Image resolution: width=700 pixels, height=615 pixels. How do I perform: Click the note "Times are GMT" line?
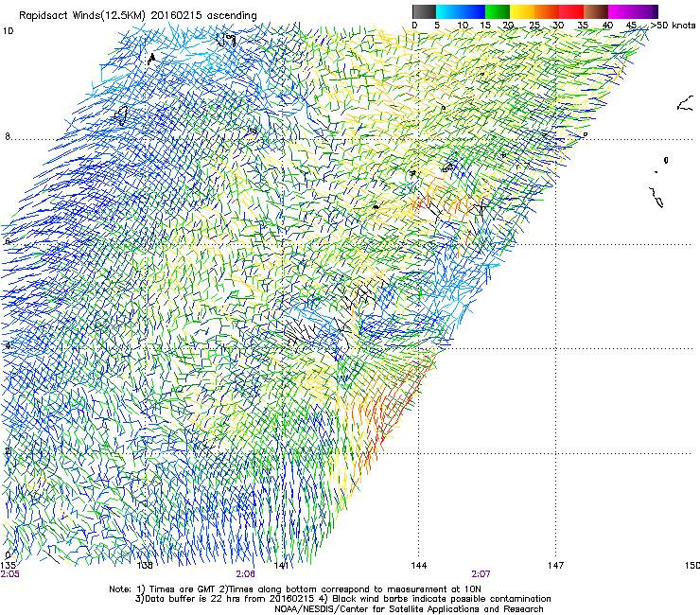[295, 589]
